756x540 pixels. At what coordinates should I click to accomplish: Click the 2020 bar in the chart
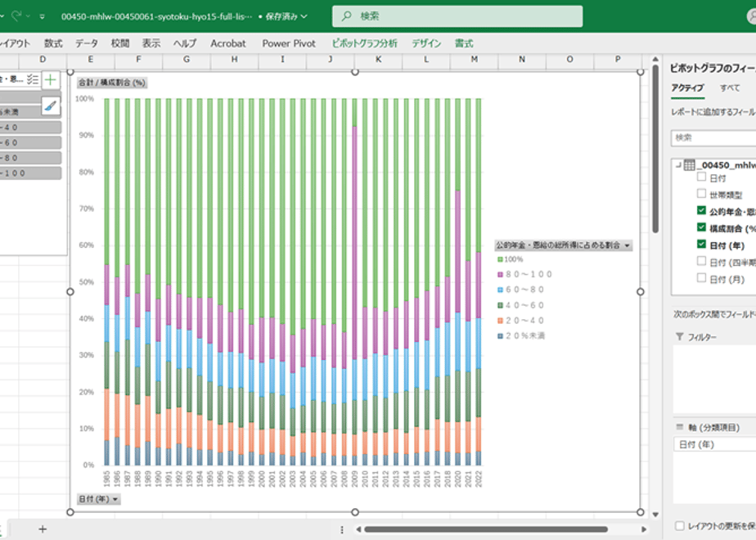click(457, 282)
